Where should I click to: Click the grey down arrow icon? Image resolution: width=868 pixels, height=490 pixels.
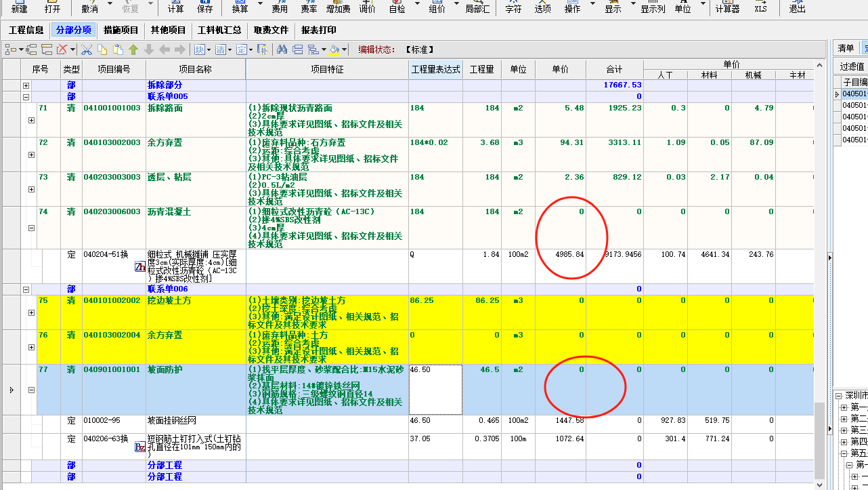pos(149,49)
